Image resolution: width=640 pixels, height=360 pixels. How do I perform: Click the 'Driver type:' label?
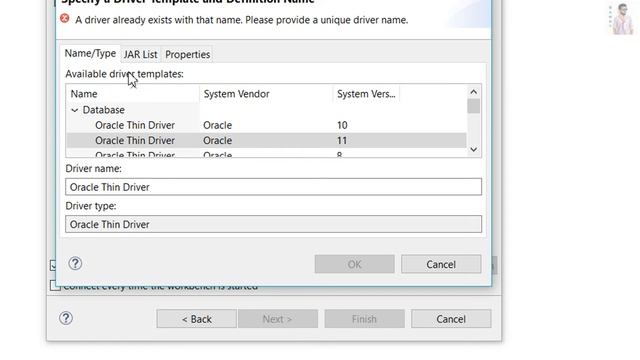click(x=91, y=206)
